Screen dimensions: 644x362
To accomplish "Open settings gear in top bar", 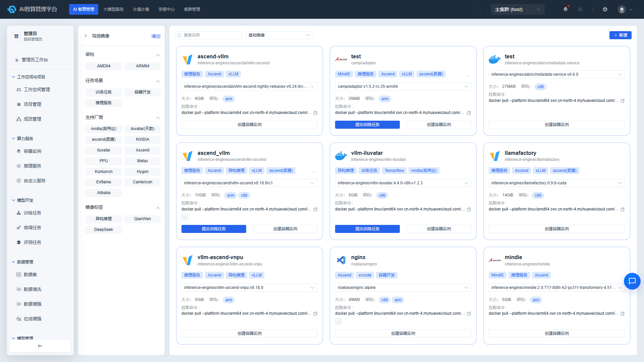I will click(605, 9).
